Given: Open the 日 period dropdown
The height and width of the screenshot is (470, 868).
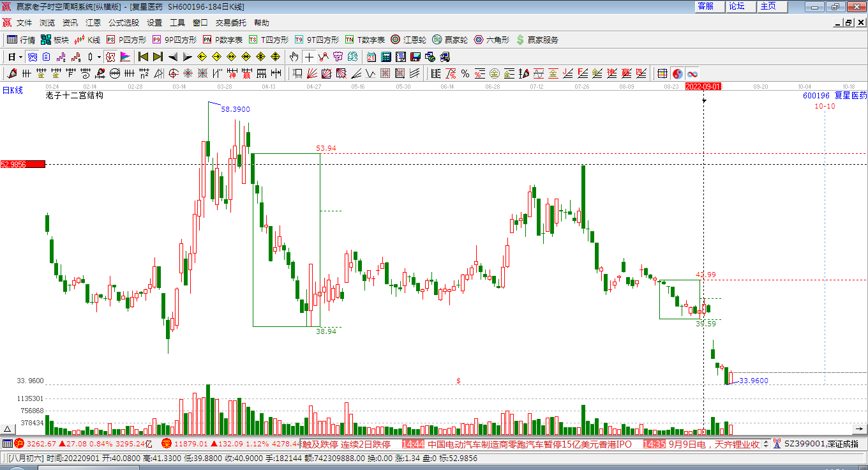Looking at the screenshot, I should [15, 57].
